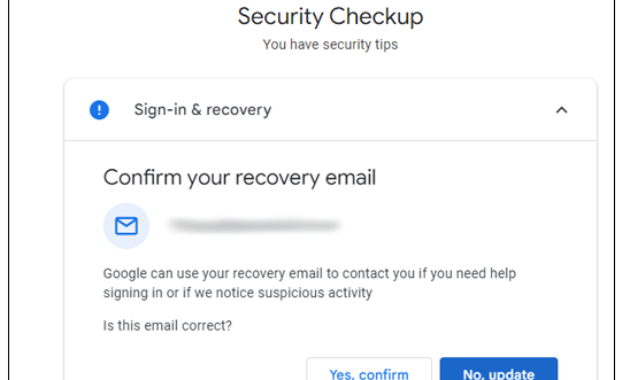
Task: Click the blurred recovery email address
Action: click(254, 225)
